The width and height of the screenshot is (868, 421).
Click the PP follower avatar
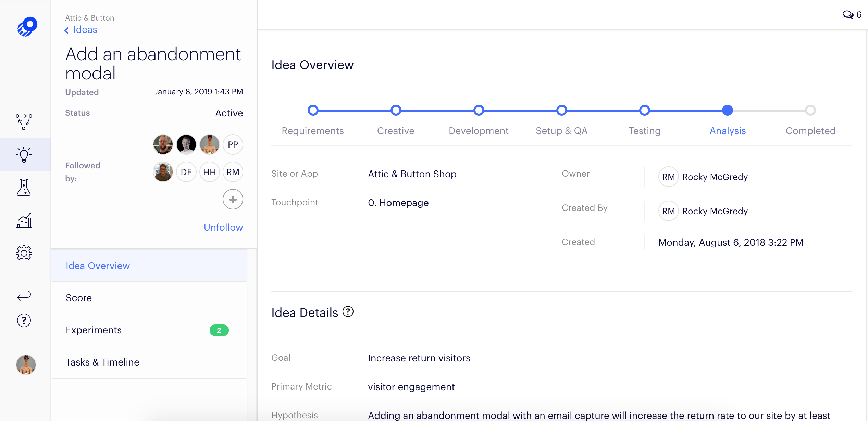point(233,145)
